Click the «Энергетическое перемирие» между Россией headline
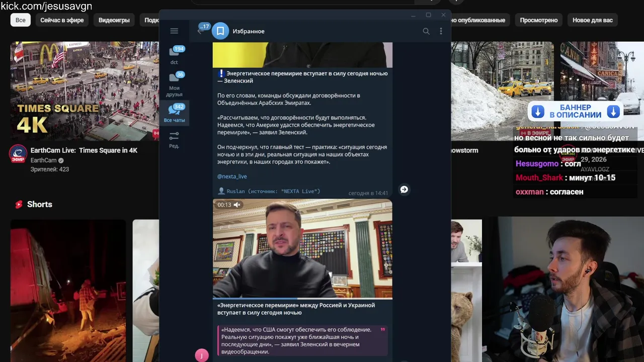This screenshot has height=362, width=644. (x=296, y=309)
